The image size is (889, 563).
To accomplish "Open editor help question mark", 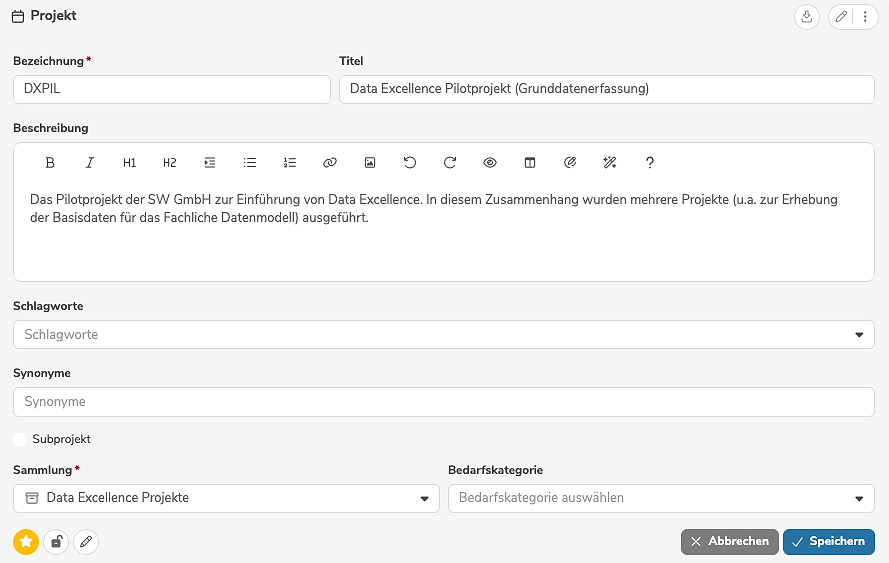I will click(650, 163).
